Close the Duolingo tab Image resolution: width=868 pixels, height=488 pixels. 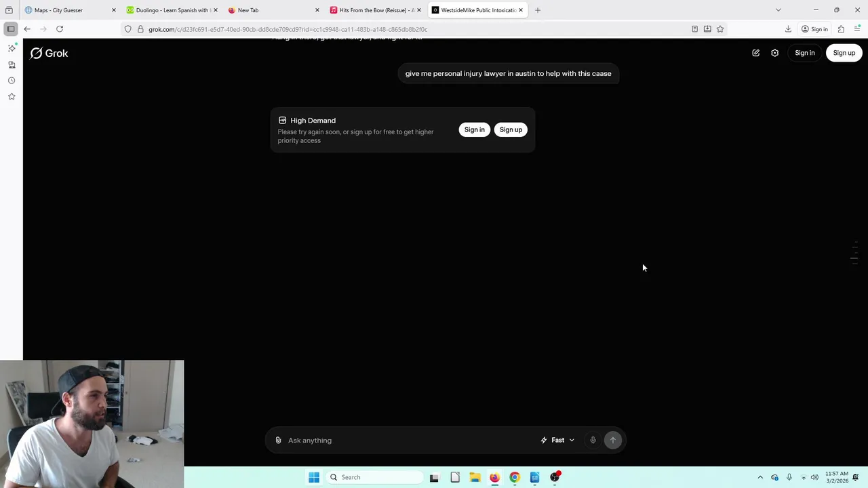[216, 10]
